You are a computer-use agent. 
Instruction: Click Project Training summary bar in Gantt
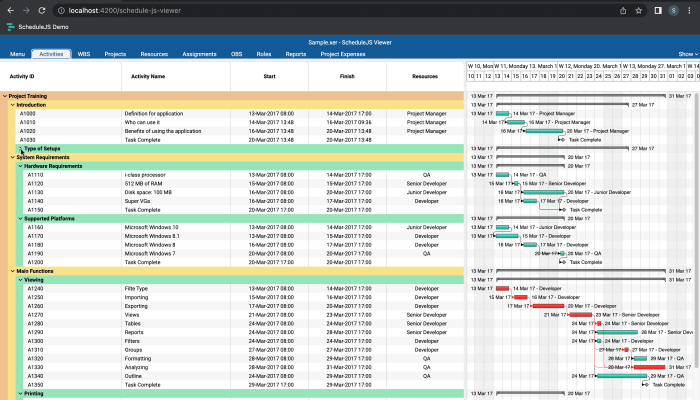581,96
